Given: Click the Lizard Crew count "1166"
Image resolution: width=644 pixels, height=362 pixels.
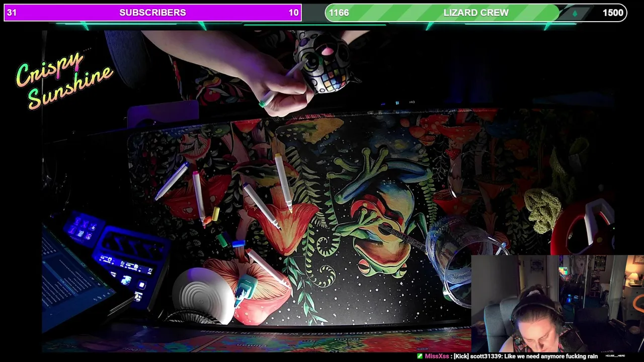Looking at the screenshot, I should (339, 13).
